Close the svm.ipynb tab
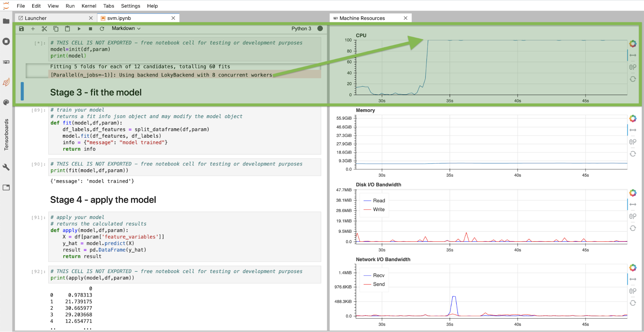Screen dimensions: 644x332 pos(173,18)
